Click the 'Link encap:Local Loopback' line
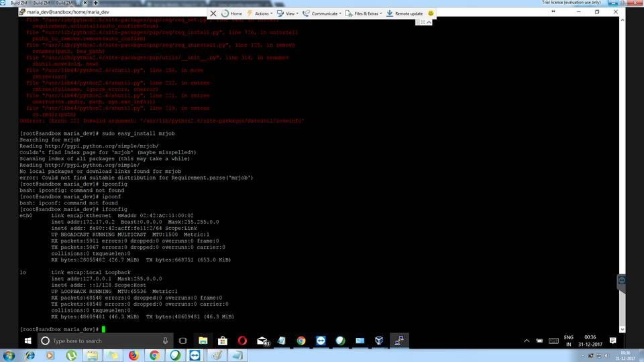Image resolution: width=644 pixels, height=362 pixels. [x=91, y=273]
